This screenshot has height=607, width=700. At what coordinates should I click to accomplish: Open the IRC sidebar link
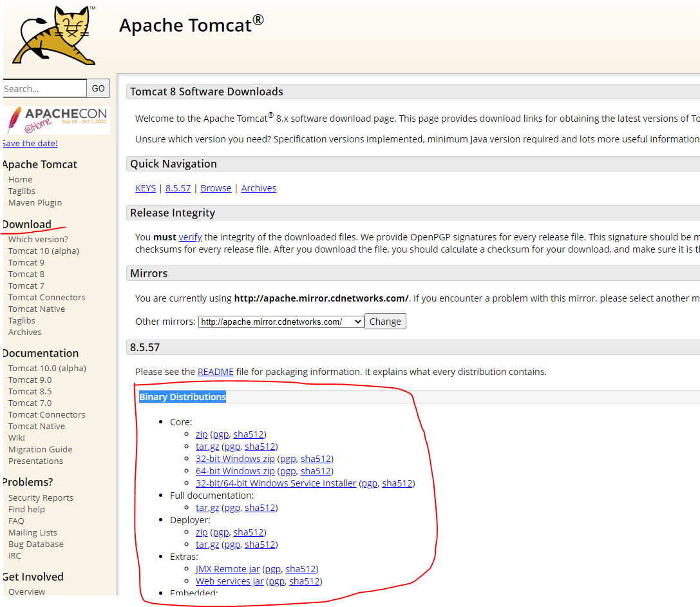pos(15,555)
